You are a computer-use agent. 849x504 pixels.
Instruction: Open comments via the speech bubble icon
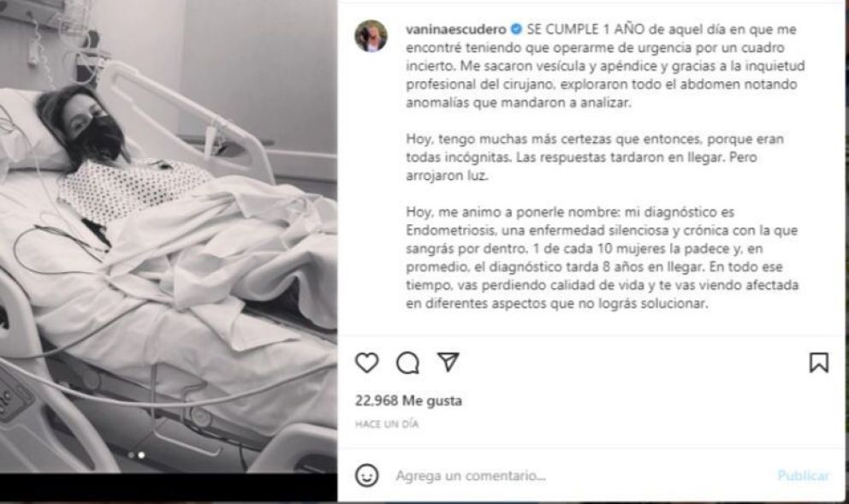(x=407, y=363)
